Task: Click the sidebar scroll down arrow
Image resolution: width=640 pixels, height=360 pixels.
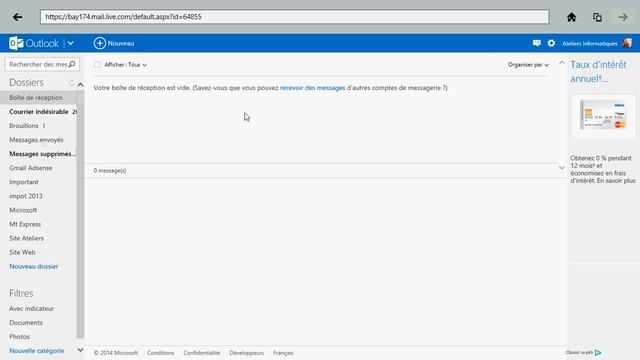Action: [80, 350]
